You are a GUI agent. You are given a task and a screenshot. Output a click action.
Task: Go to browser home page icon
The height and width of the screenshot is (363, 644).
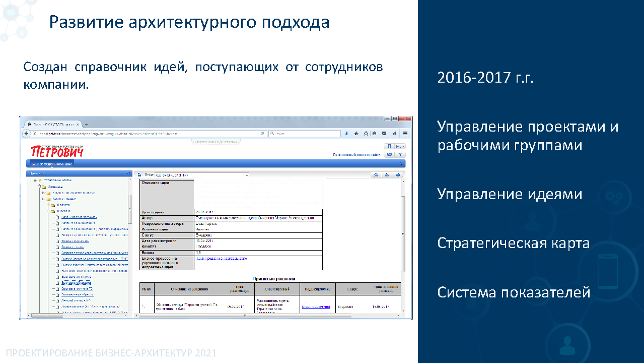click(356, 134)
